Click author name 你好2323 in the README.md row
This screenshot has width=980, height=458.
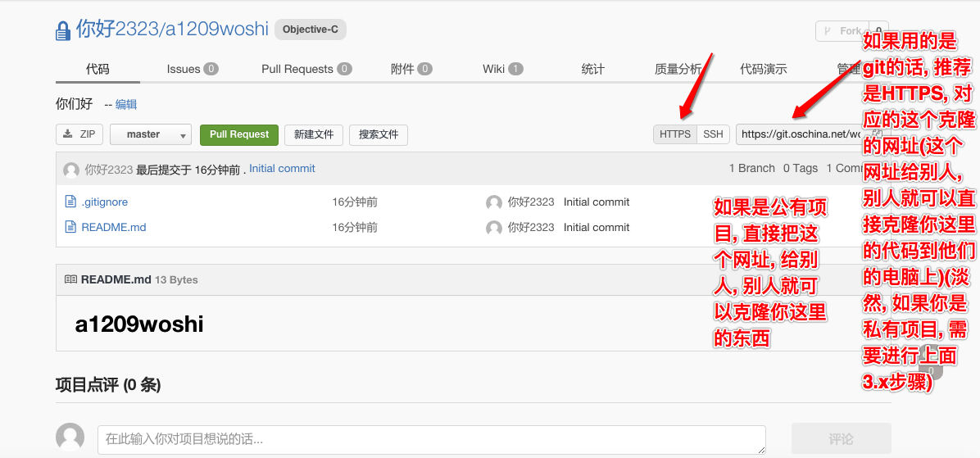pos(531,227)
